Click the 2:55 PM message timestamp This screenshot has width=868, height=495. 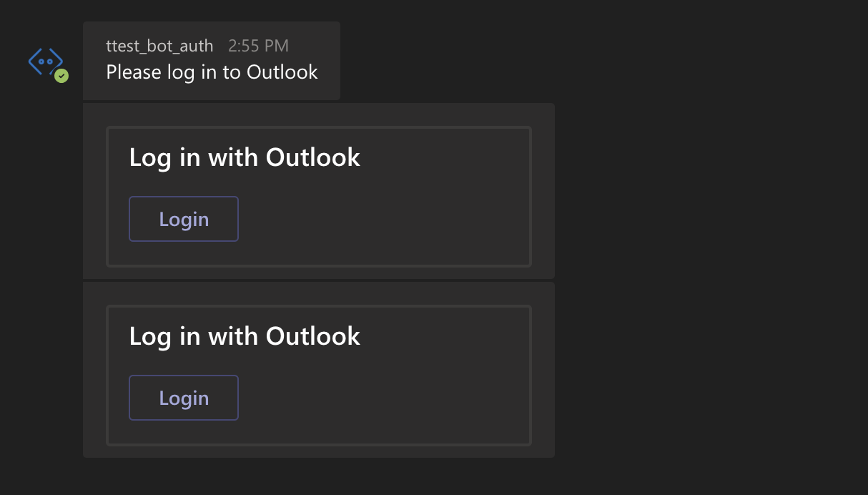(258, 46)
